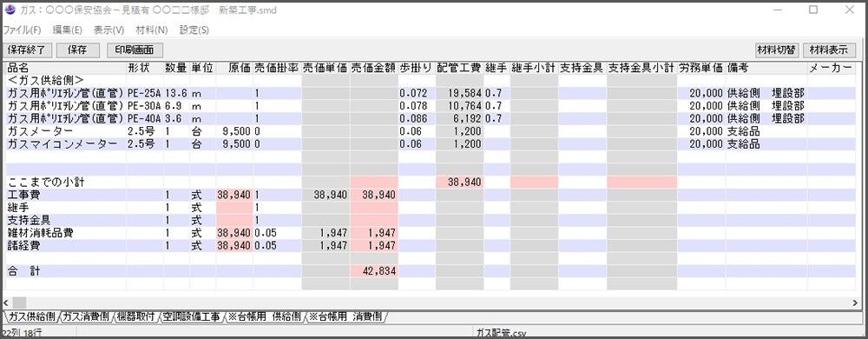Viewport: 868px width, 339px height.
Task: Click the 原価 cell of ガスメーター row
Action: tap(233, 132)
